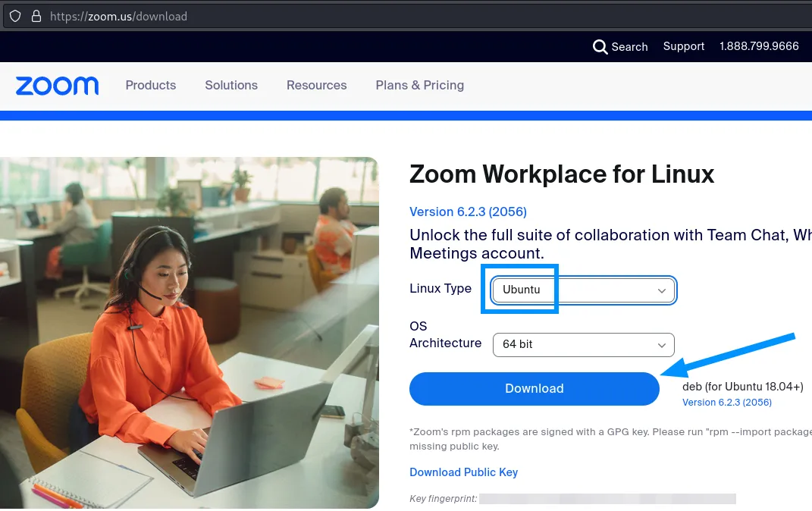Open the Linux Type dropdown set to Ubuntu
The height and width of the screenshot is (511, 812).
tap(583, 290)
